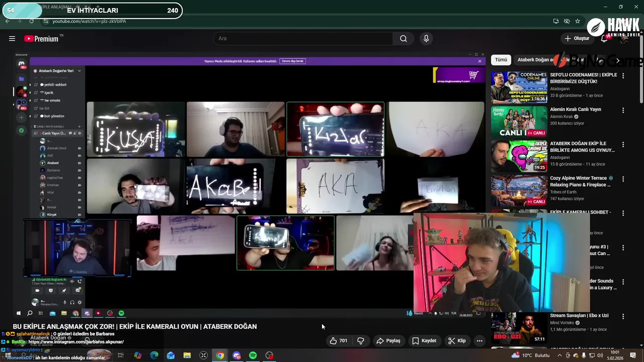Viewport: 644px width, 362px height.
Task: Open Task View in the taskbar
Action: pos(121,355)
